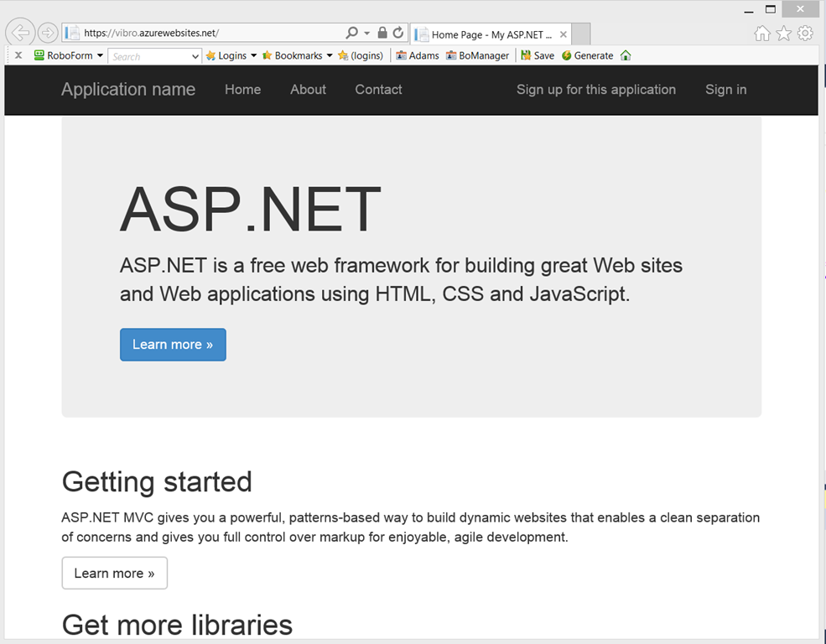Open the RoboForm Search box dropdown arrow
This screenshot has width=826, height=644.
pos(195,56)
